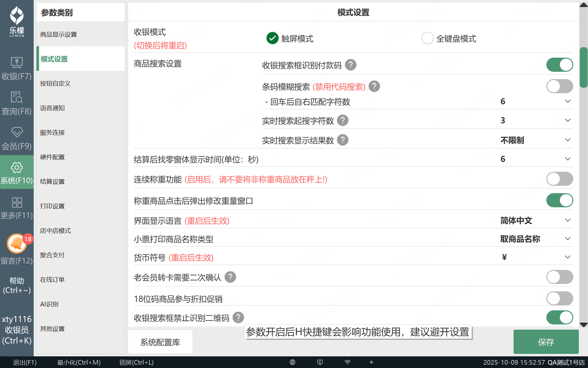Enable 18位码商品参与折扣促销 switch
Screen dimensions: 588x368
point(559,298)
